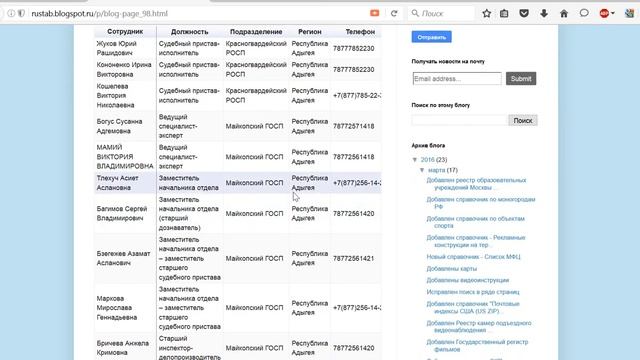Open post about реестр образовательных учреждений Москвы
The height and width of the screenshot is (360, 640).
pos(476,184)
